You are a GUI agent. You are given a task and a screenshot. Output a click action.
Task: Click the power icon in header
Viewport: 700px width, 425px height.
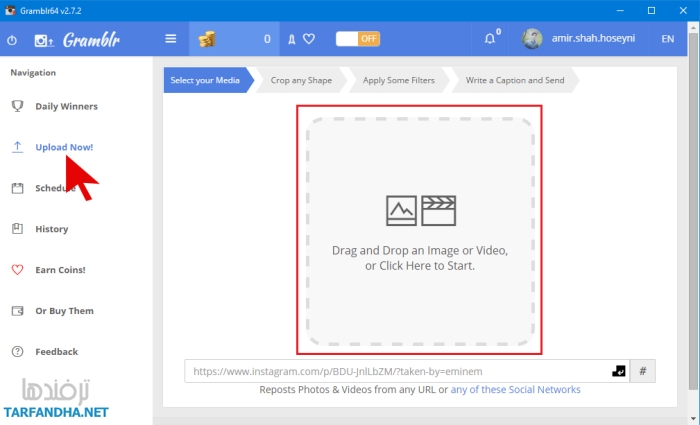[12, 40]
